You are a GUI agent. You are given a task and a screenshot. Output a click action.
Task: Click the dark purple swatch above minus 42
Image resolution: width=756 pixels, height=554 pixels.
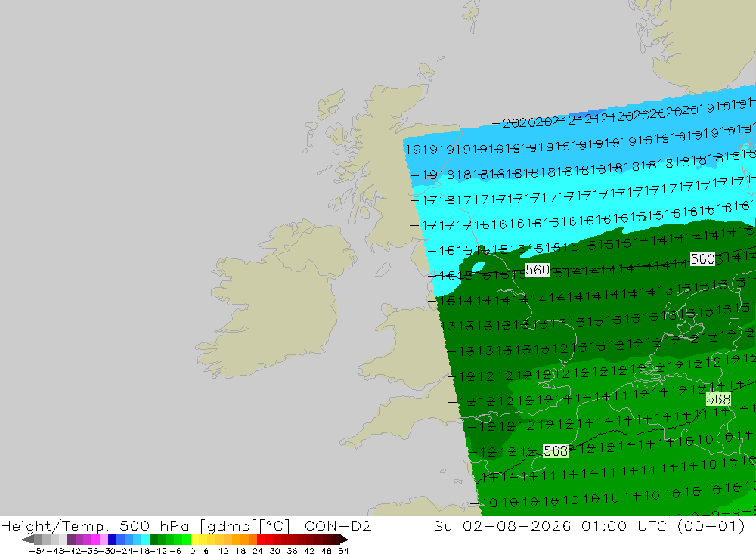tap(71, 539)
